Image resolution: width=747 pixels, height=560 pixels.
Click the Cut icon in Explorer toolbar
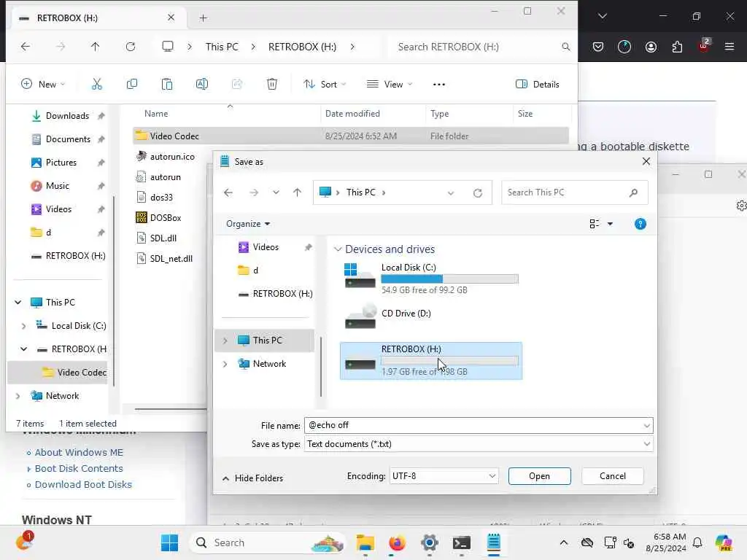point(97,85)
